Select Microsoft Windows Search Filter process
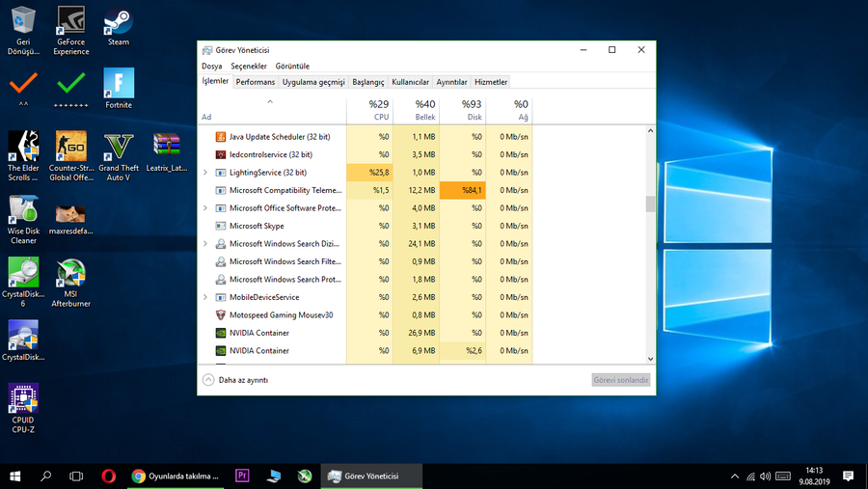 pyautogui.click(x=285, y=261)
